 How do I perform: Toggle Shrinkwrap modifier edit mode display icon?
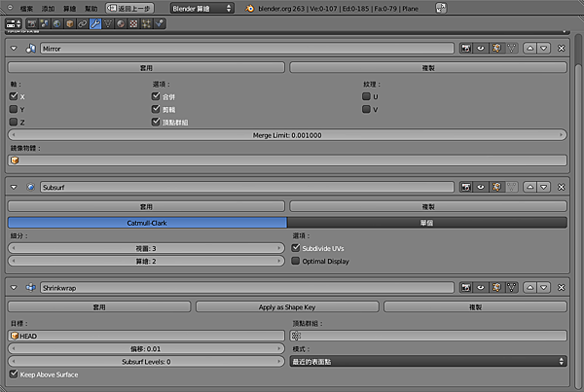click(x=496, y=287)
